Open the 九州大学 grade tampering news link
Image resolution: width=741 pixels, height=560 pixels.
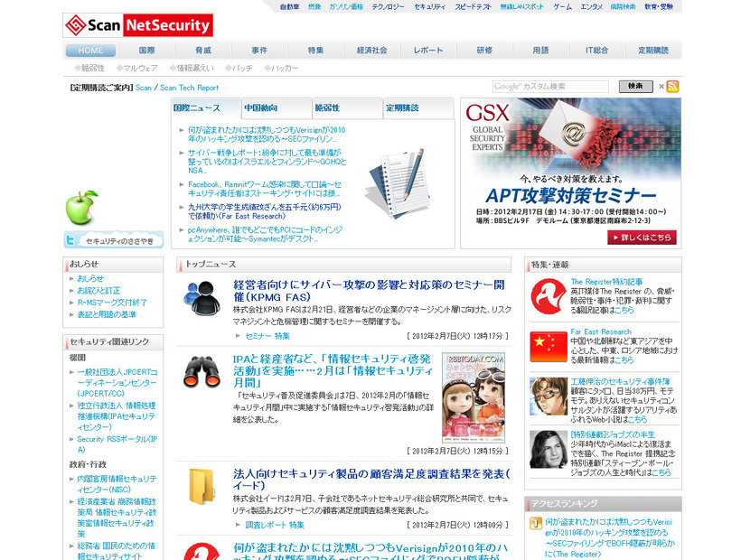click(x=262, y=211)
